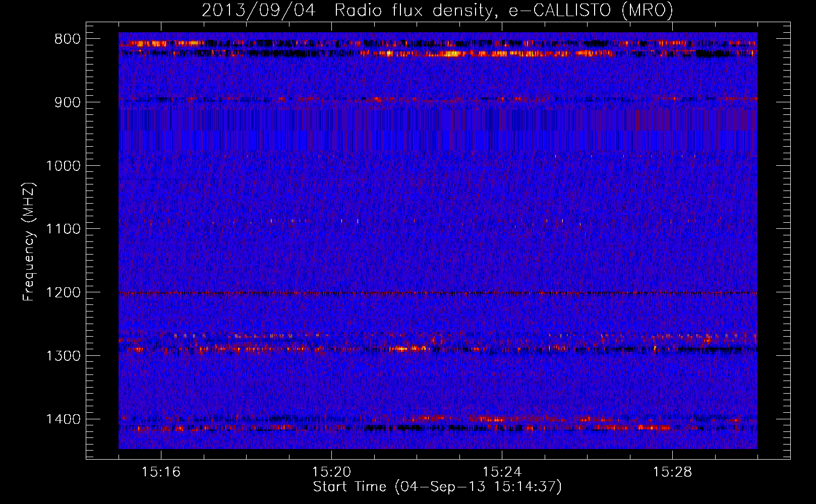Click the 15:20 time tick label
The width and height of the screenshot is (816, 504).
[x=331, y=472]
